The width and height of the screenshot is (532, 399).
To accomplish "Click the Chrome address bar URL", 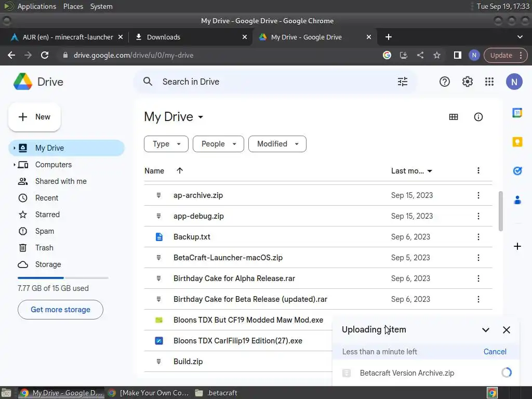I will pyautogui.click(x=134, y=55).
